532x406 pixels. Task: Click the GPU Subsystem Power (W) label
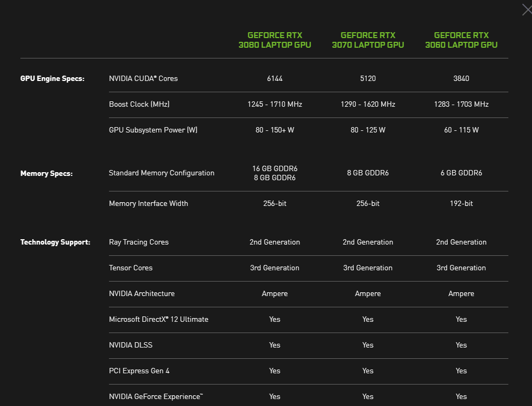[x=153, y=130]
